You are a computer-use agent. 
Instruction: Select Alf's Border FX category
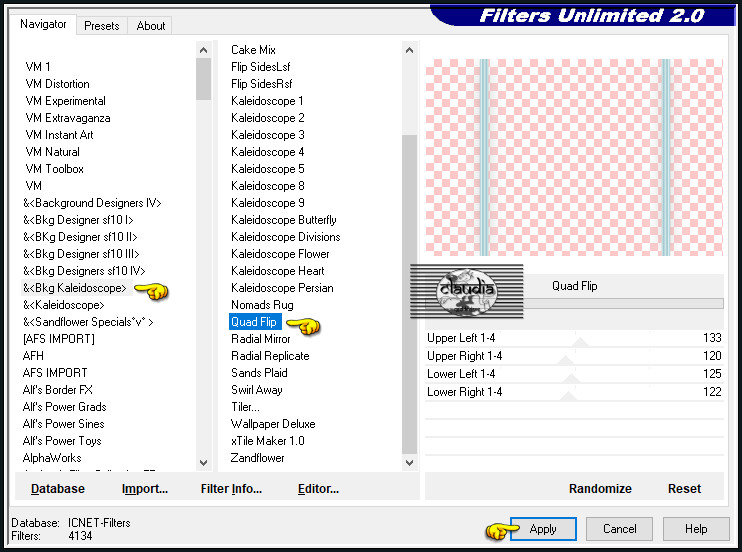point(58,390)
